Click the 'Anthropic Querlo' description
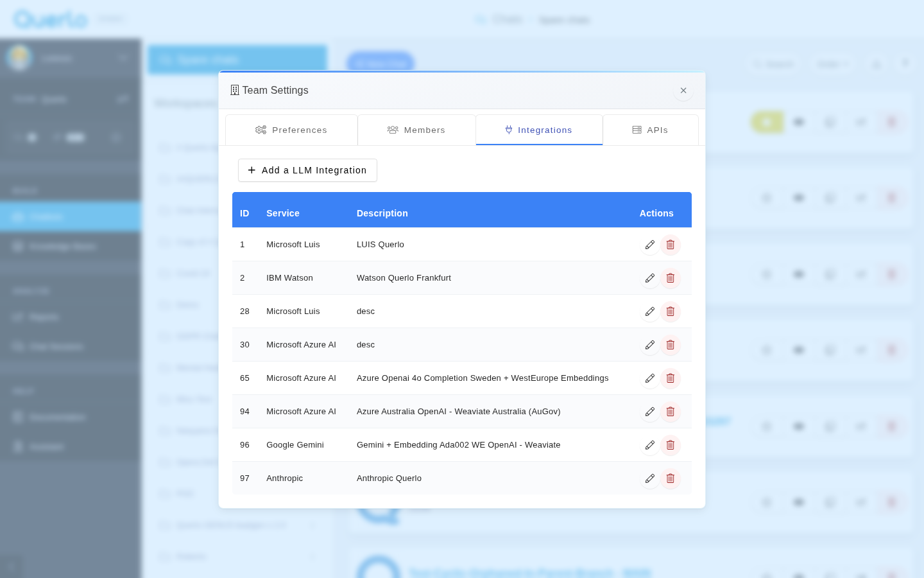 coord(389,478)
